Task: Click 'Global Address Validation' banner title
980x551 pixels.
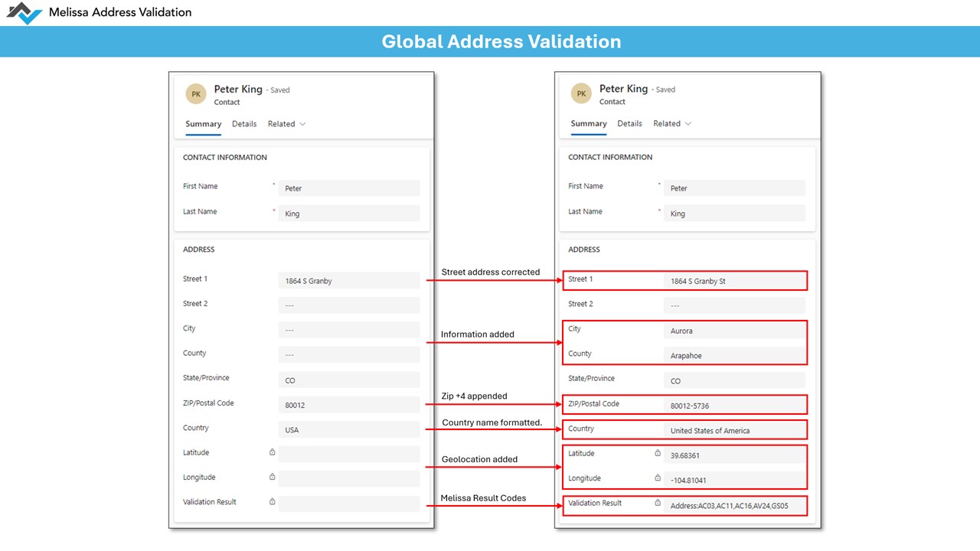Action: point(501,41)
